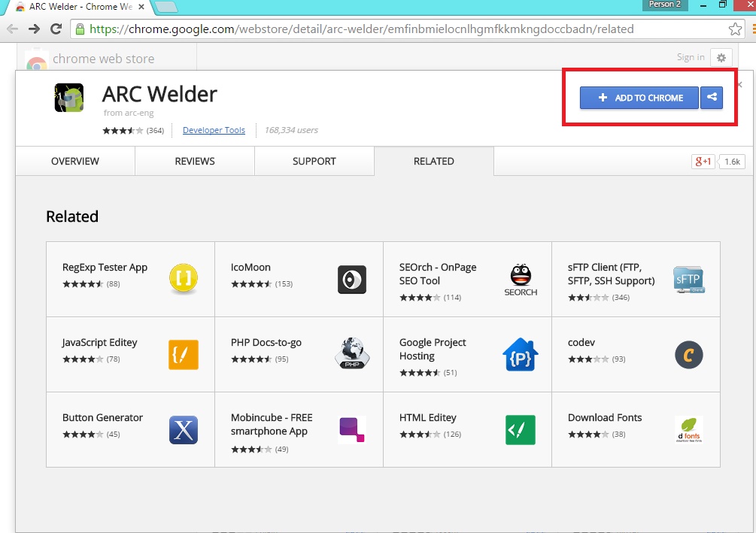Image resolution: width=756 pixels, height=533 pixels.
Task: Click the ARC Welder star rating
Action: (123, 131)
